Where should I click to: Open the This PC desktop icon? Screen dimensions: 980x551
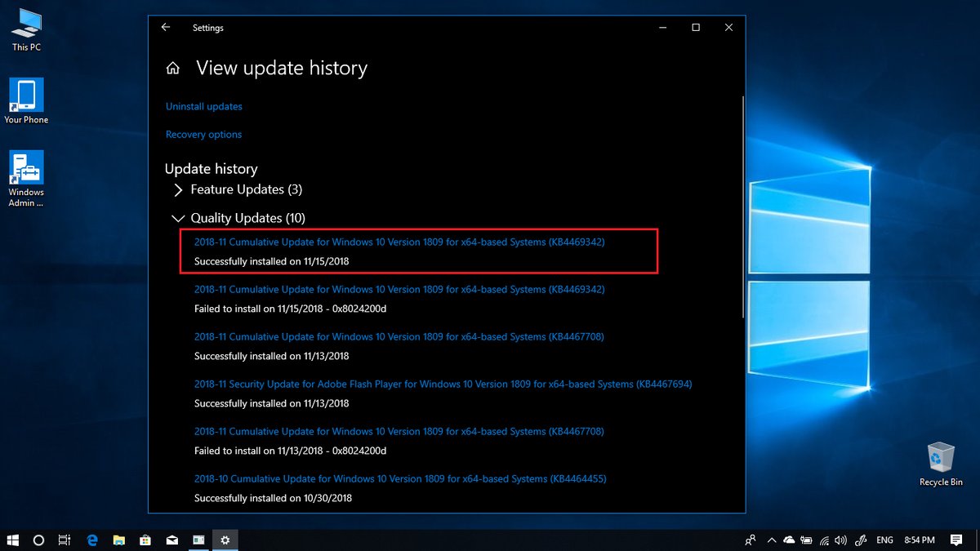pyautogui.click(x=26, y=29)
